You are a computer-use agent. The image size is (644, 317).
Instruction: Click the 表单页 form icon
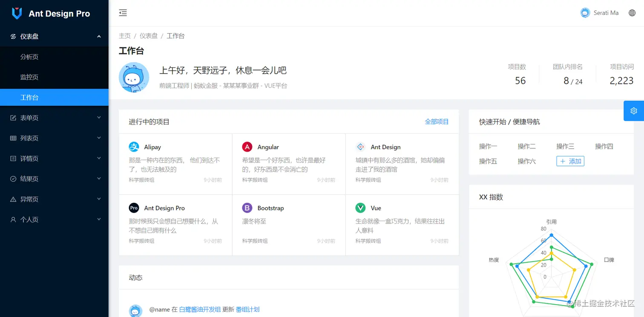tap(13, 118)
